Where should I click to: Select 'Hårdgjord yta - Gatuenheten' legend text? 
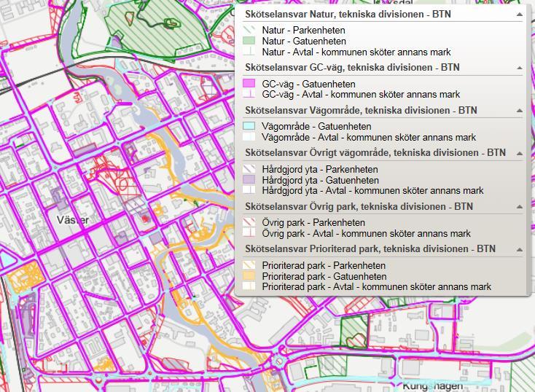coord(321,180)
